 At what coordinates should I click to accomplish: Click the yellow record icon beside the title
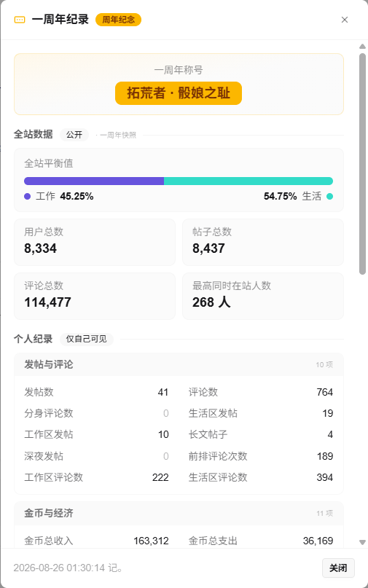point(20,20)
